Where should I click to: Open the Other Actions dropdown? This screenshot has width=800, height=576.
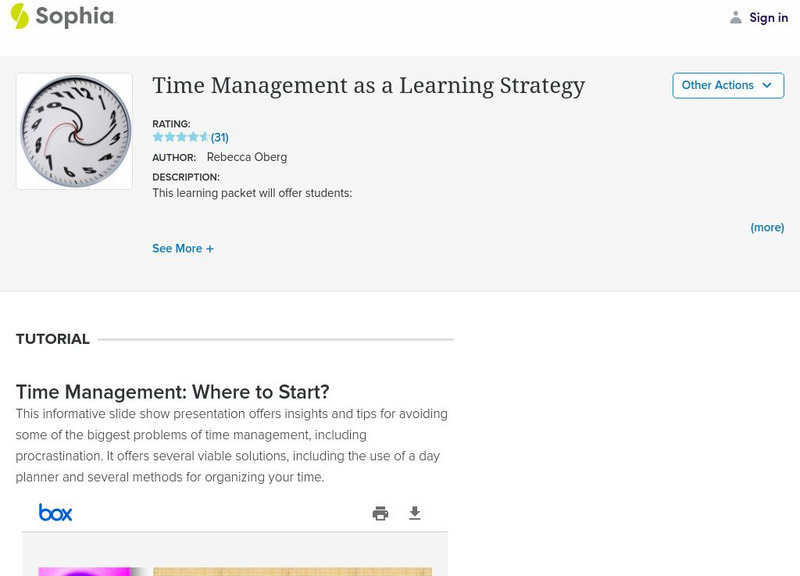tap(727, 86)
